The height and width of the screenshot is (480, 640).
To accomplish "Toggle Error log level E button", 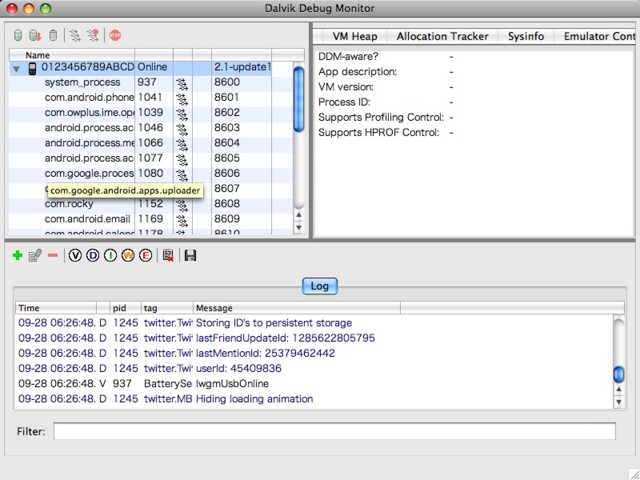I will coord(145,256).
